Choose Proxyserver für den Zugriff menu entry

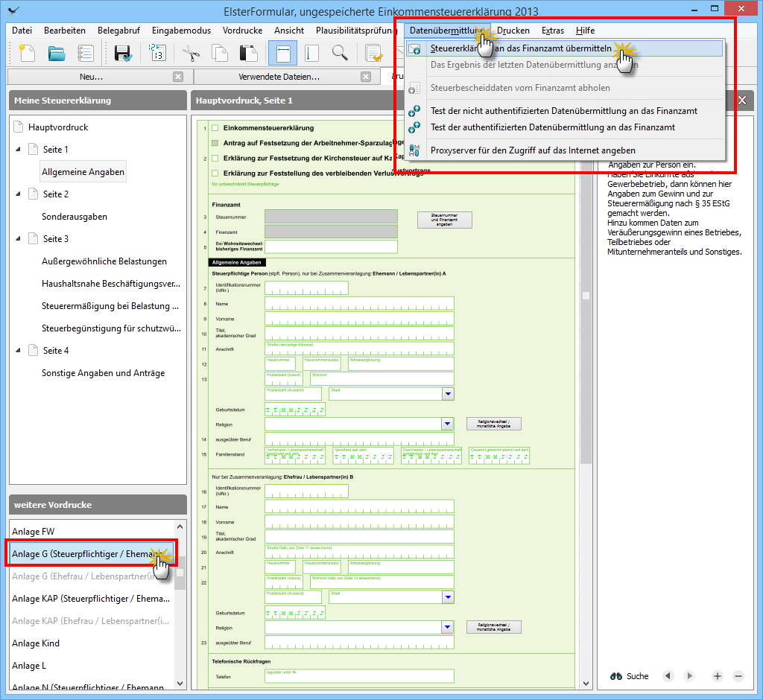coord(533,150)
